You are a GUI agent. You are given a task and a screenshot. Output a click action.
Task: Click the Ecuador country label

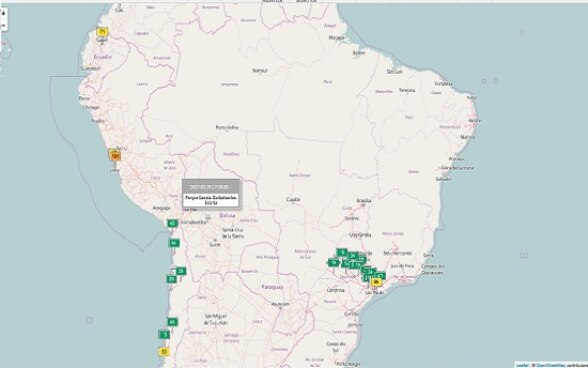click(x=102, y=57)
